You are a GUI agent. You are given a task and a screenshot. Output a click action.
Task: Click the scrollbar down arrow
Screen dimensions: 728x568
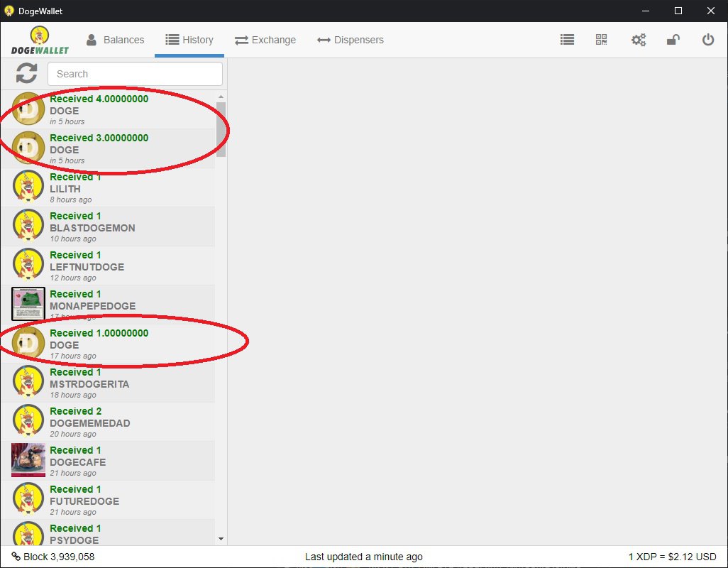click(x=221, y=539)
